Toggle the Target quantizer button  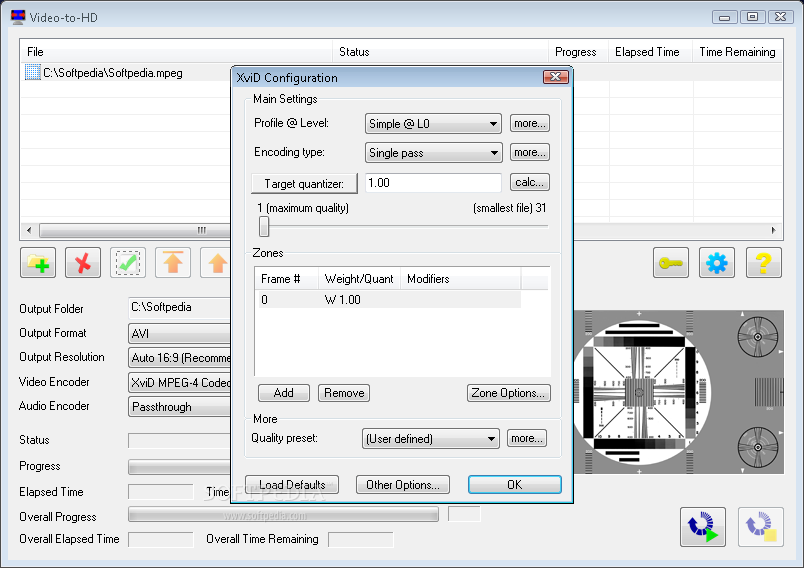point(304,184)
